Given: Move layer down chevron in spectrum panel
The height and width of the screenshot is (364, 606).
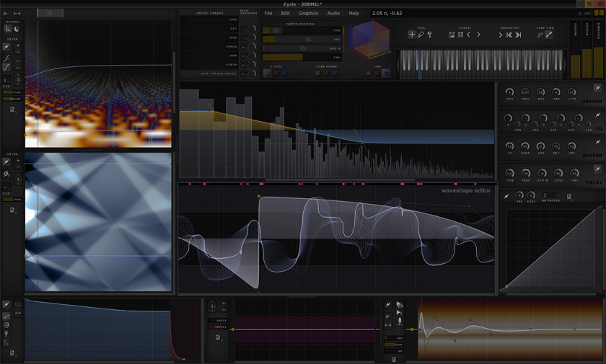Looking at the screenshot, I should coord(18,67).
